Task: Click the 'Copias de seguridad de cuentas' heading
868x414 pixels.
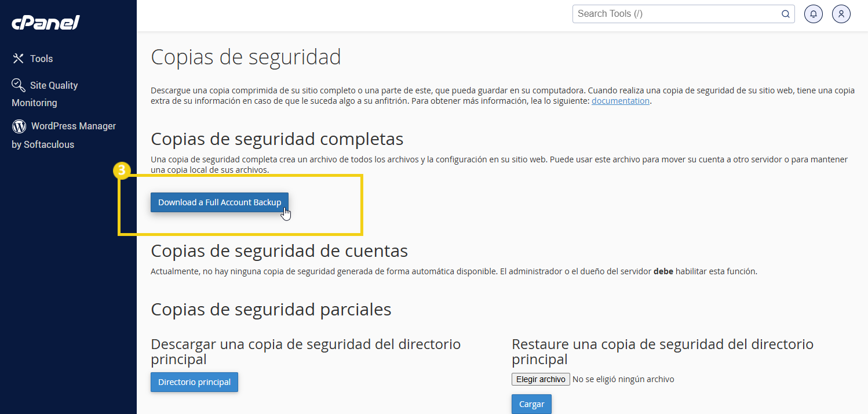Action: (x=279, y=250)
